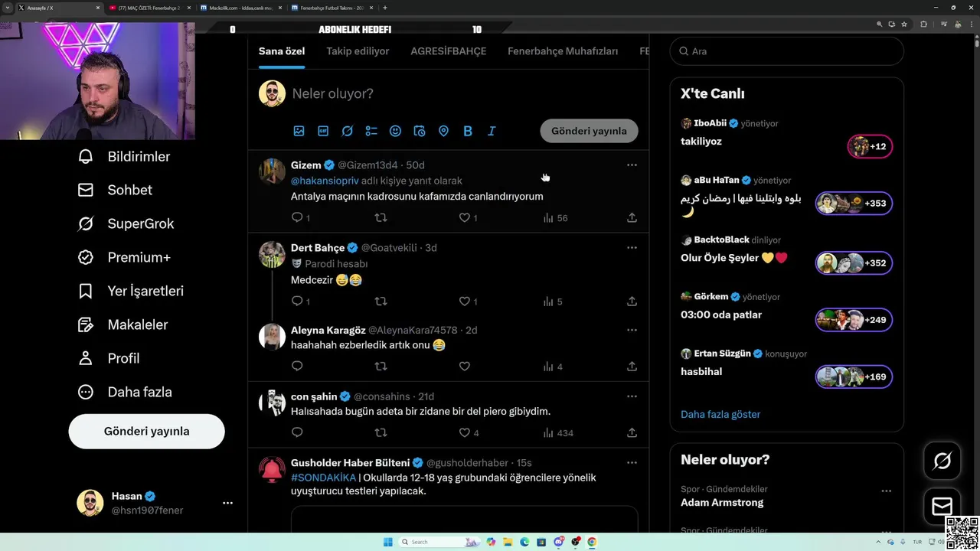Viewport: 980px width, 551px height.
Task: Open Gizem's profile avatar
Action: (272, 171)
